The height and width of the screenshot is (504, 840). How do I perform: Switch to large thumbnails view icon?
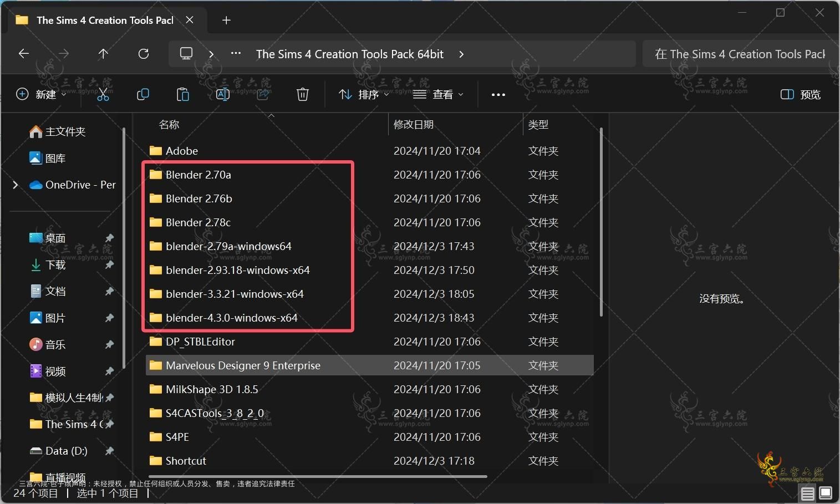pyautogui.click(x=826, y=493)
